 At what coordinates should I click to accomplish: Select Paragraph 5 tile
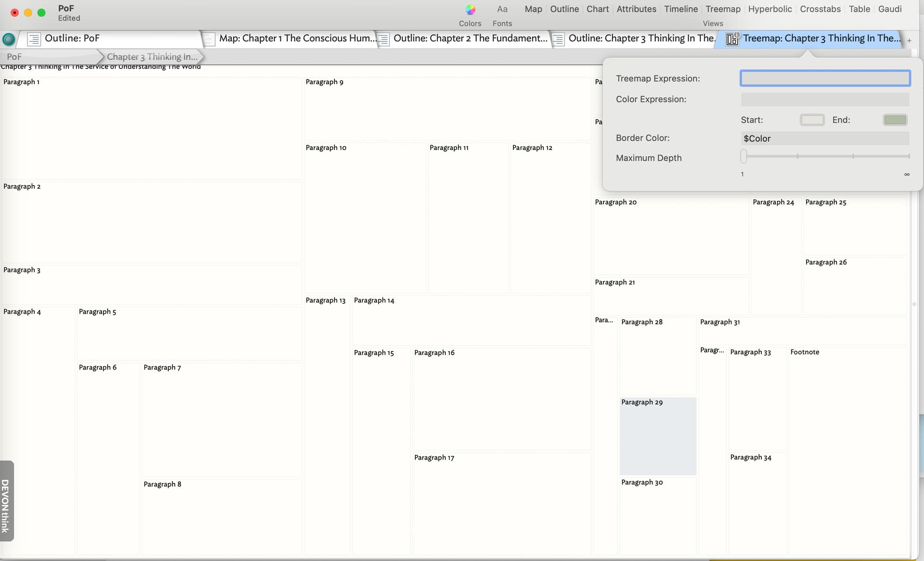pyautogui.click(x=189, y=333)
